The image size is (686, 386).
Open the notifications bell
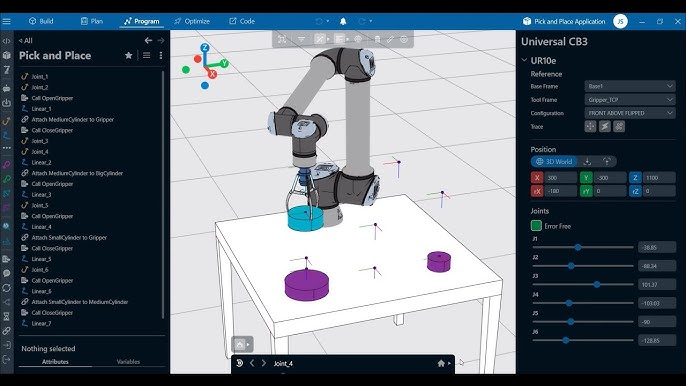[343, 21]
